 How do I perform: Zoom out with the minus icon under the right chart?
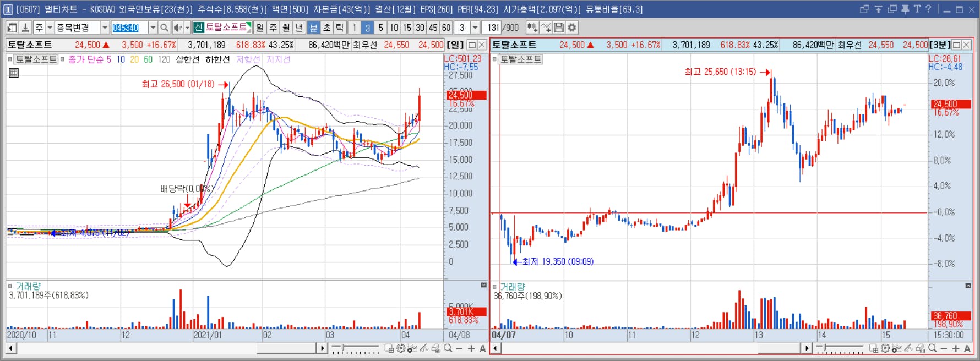pyautogui.click(x=944, y=348)
